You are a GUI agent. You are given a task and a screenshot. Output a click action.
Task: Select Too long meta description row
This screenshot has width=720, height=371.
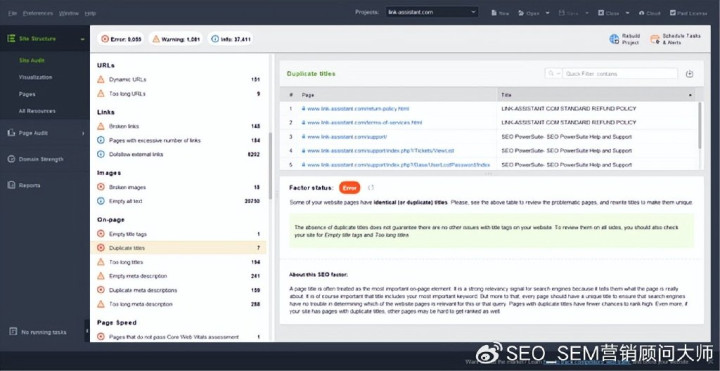[179, 304]
